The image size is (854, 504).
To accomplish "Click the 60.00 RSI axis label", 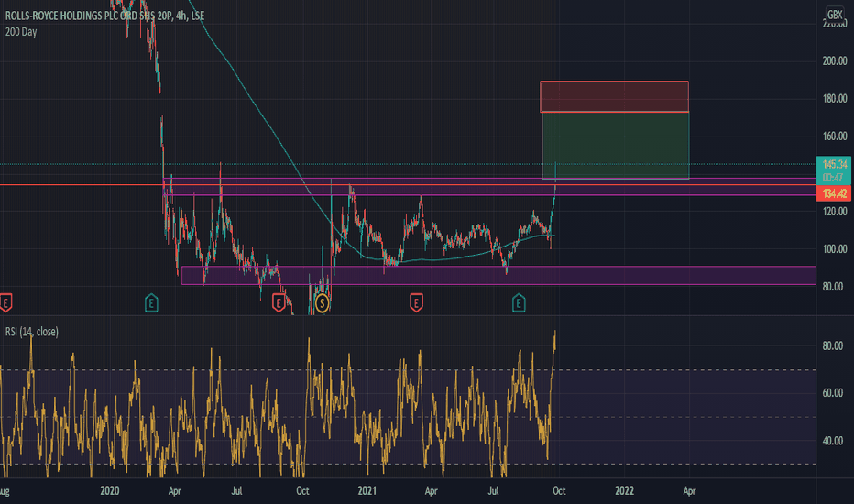I will coord(833,393).
